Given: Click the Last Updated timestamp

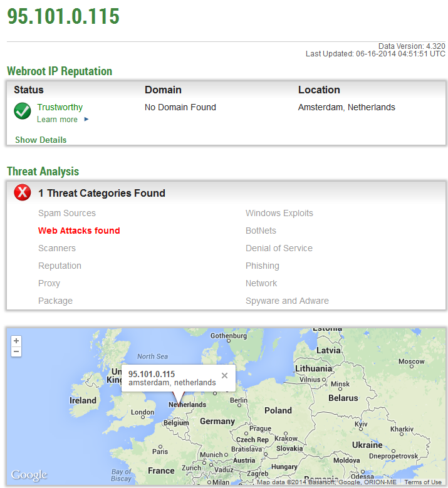Looking at the screenshot, I should pyautogui.click(x=375, y=54).
